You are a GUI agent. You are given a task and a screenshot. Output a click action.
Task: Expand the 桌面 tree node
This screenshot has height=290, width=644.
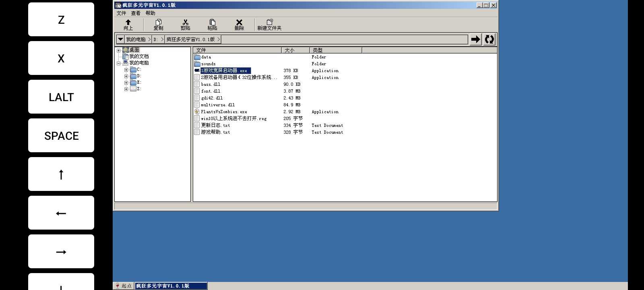(x=119, y=50)
